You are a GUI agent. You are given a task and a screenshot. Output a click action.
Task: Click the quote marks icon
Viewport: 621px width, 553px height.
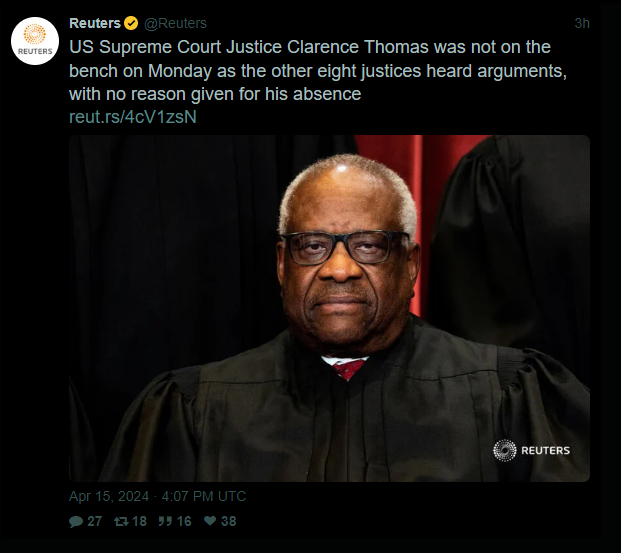pyautogui.click(x=165, y=521)
